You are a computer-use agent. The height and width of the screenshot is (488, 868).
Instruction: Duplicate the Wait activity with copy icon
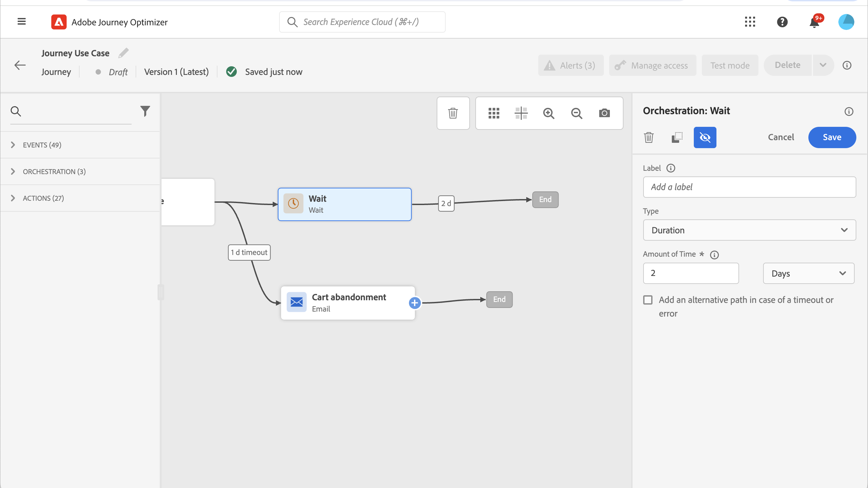[x=676, y=137]
